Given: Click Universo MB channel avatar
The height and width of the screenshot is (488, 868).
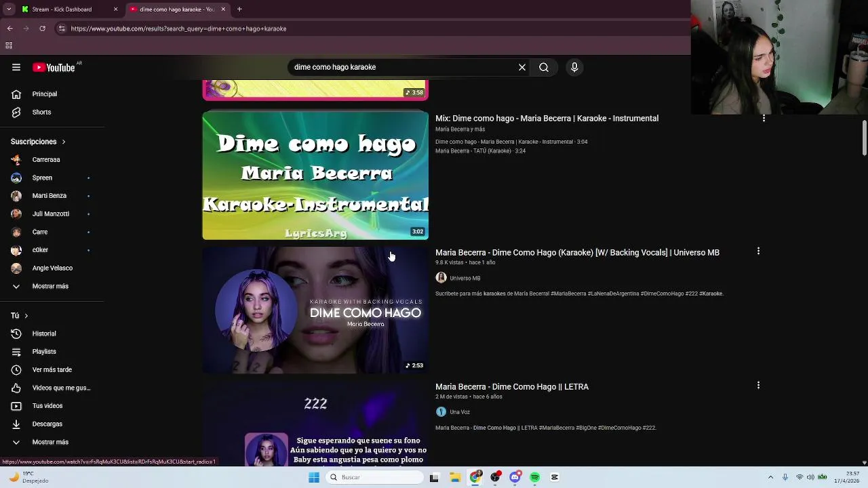Looking at the screenshot, I should tap(441, 278).
